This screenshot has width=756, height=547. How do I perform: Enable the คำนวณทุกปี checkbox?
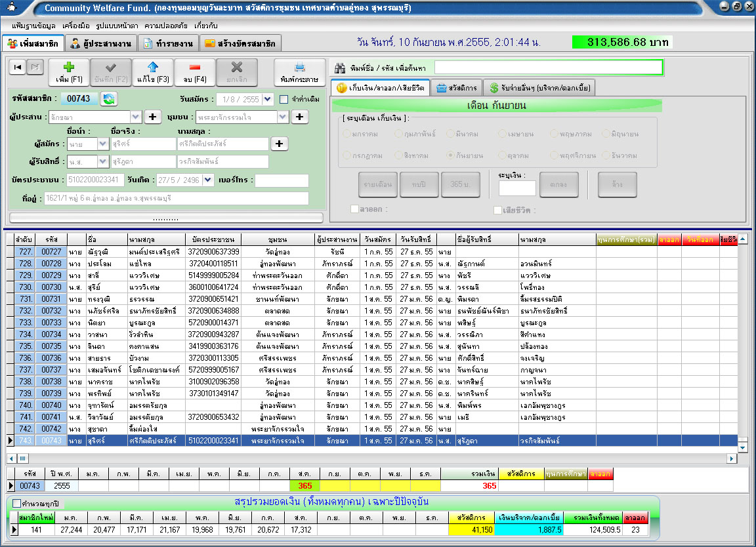tap(17, 503)
